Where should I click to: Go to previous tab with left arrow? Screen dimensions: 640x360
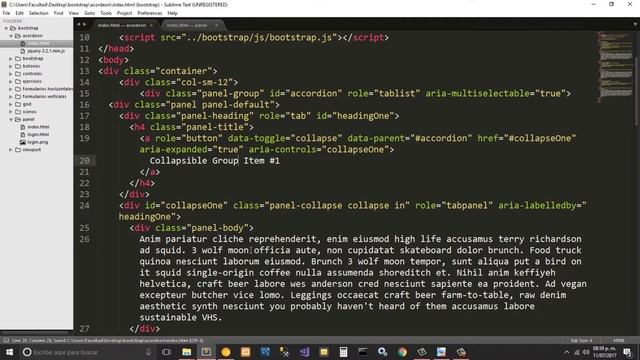(78, 24)
